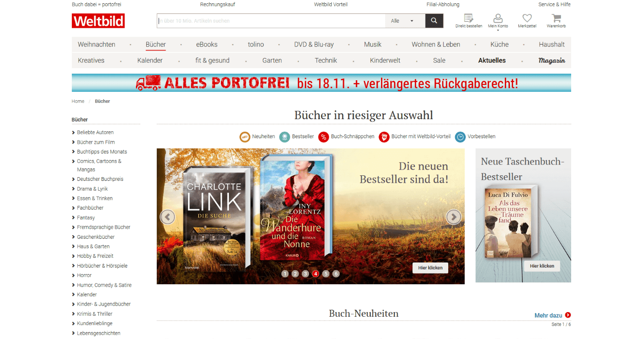Screen dimensions: 644x339
Task: Open Service & Hilfe link
Action: click(554, 4)
